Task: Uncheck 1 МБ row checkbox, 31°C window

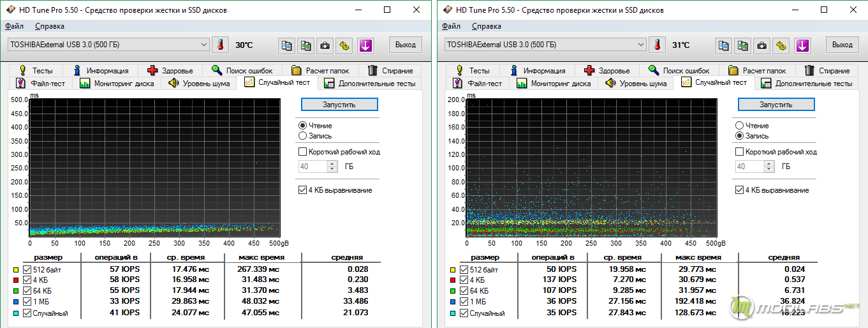Action: [464, 301]
